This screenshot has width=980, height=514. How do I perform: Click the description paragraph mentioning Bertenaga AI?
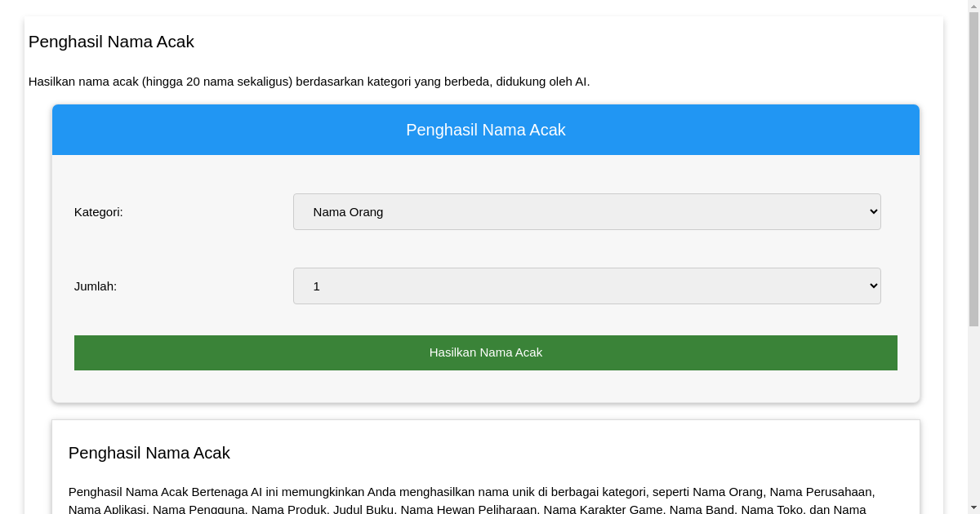[472, 492]
